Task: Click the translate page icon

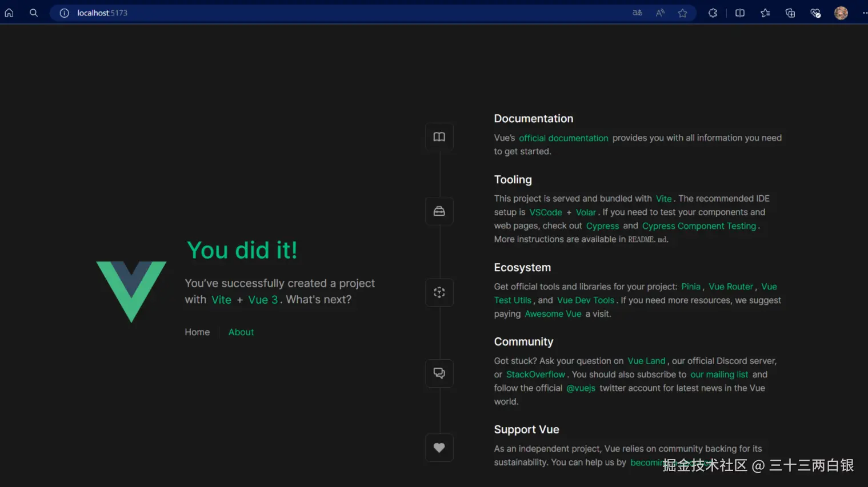Action: [637, 13]
